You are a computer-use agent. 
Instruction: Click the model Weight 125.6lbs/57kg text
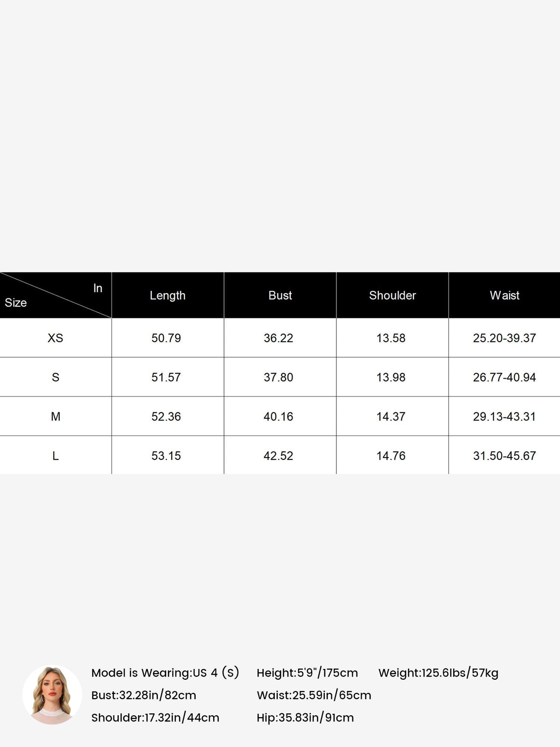coord(438,673)
